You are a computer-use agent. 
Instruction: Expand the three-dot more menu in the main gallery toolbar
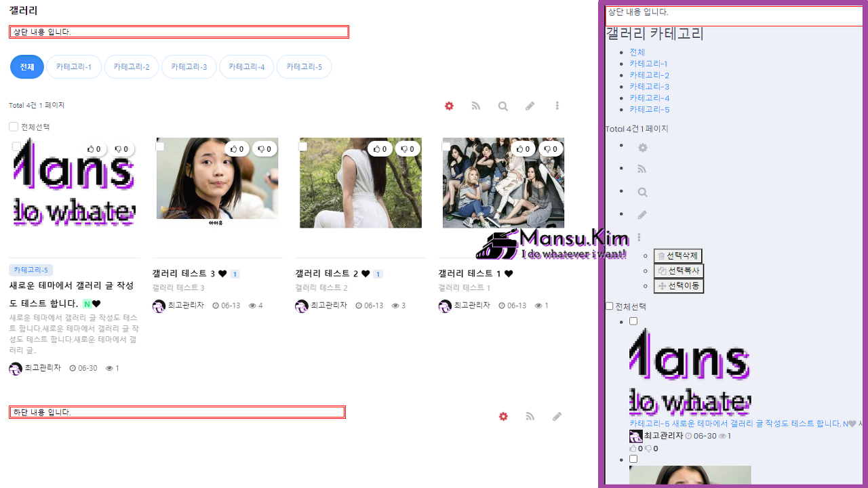coord(557,106)
